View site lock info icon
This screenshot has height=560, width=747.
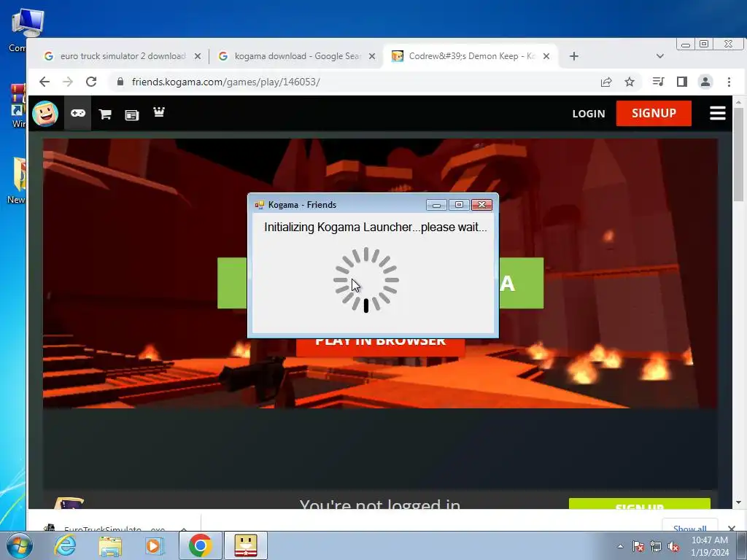[120, 82]
